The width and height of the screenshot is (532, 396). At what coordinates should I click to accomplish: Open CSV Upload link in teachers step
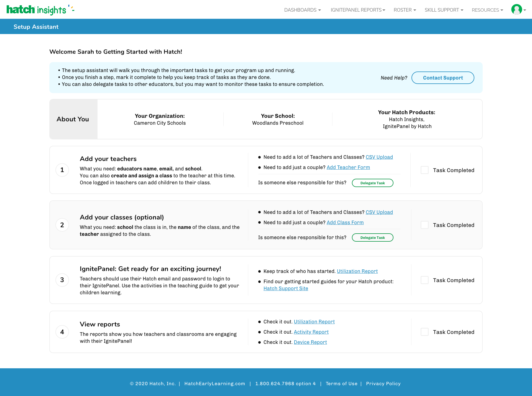click(x=379, y=157)
